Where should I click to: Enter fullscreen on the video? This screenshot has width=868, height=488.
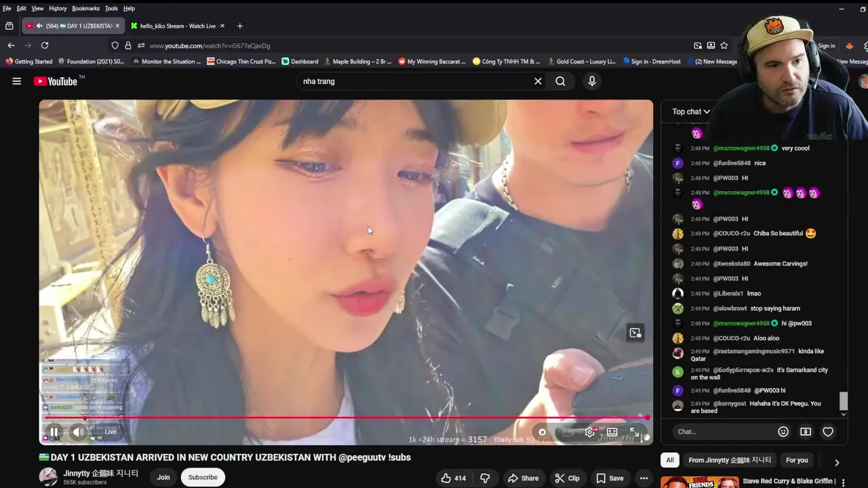pyautogui.click(x=635, y=432)
